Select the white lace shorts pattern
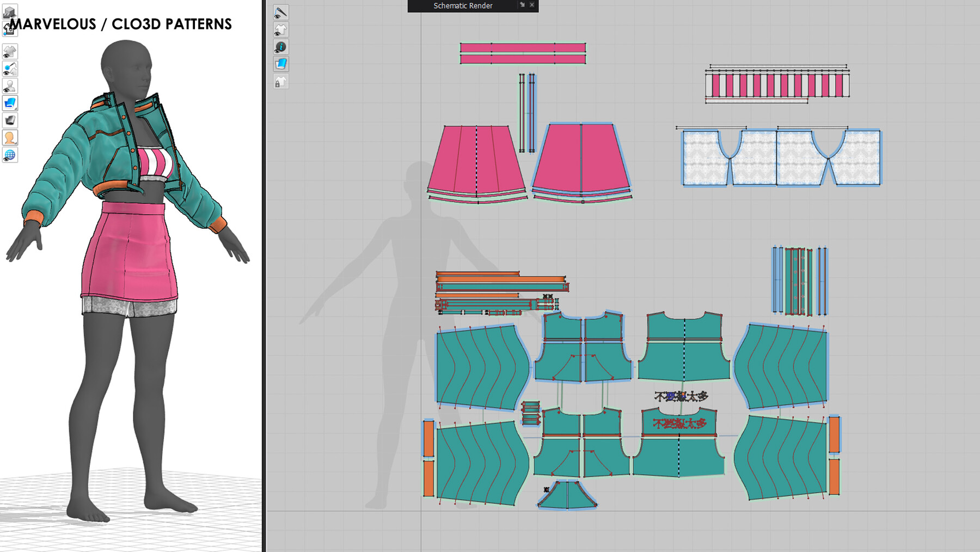Viewport: 980px width, 552px height. pos(781,158)
